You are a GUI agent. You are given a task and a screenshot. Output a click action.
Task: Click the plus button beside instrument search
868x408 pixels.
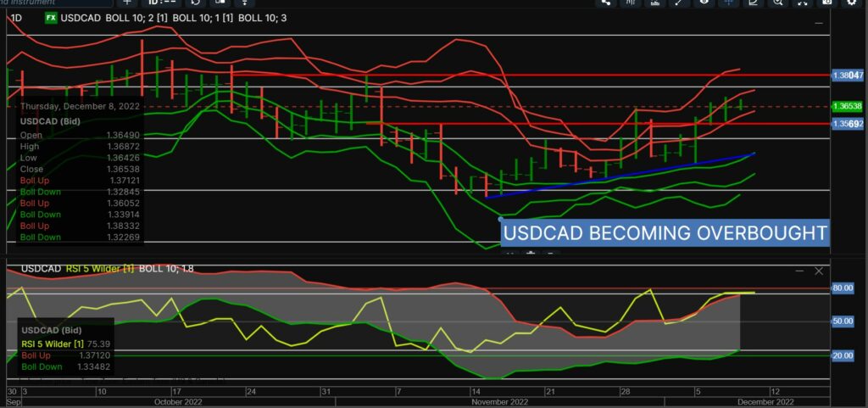click(x=128, y=3)
